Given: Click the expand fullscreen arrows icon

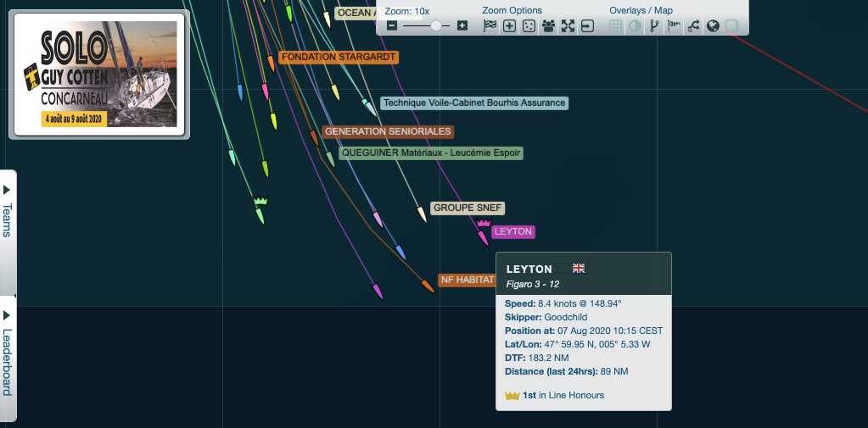Looking at the screenshot, I should (x=568, y=25).
